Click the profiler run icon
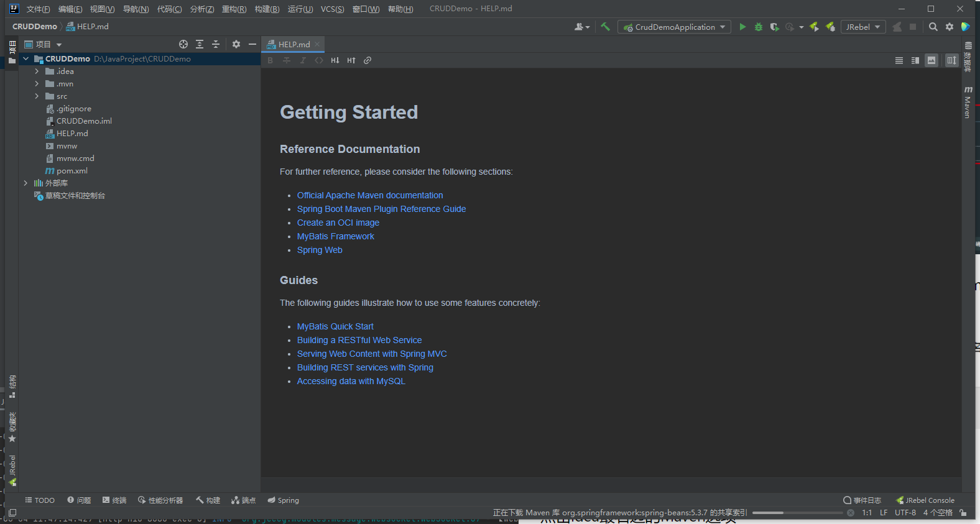The height and width of the screenshot is (524, 980). [790, 27]
